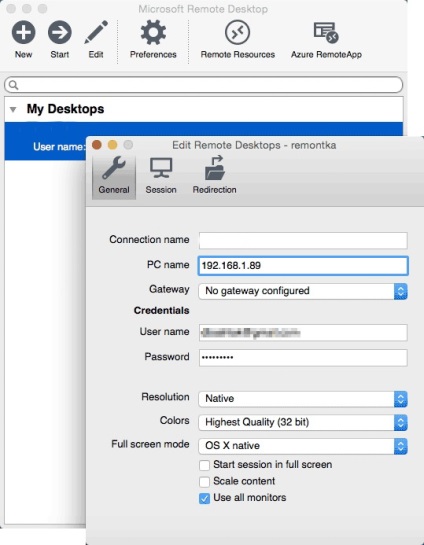The width and height of the screenshot is (424, 545).
Task: Click the Connection name field
Action: pos(303,241)
